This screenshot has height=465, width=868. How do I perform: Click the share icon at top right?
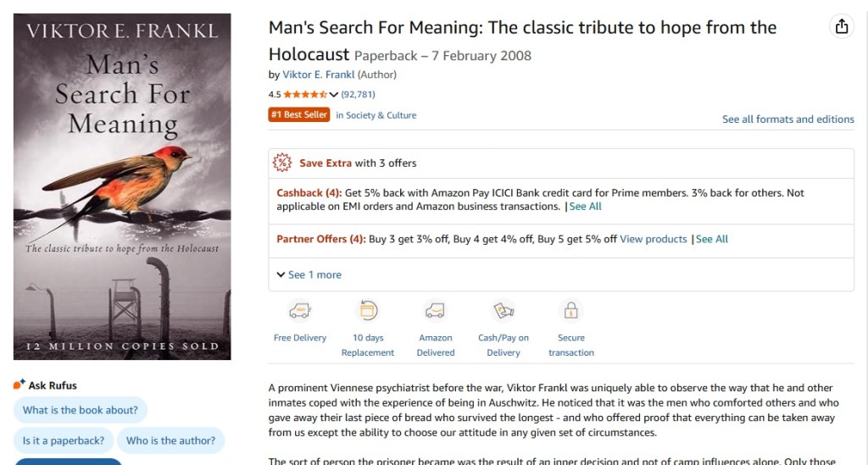pos(841,26)
